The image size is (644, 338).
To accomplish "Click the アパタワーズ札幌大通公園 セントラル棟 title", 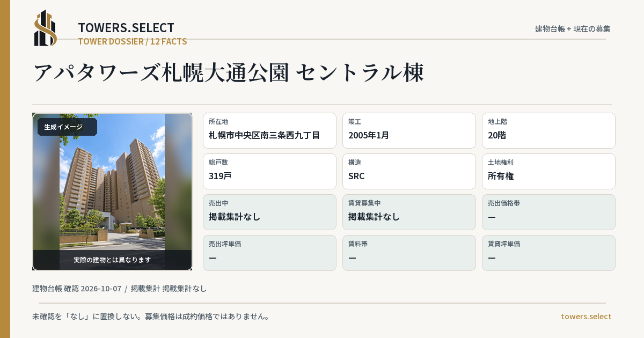I will pyautogui.click(x=229, y=72).
